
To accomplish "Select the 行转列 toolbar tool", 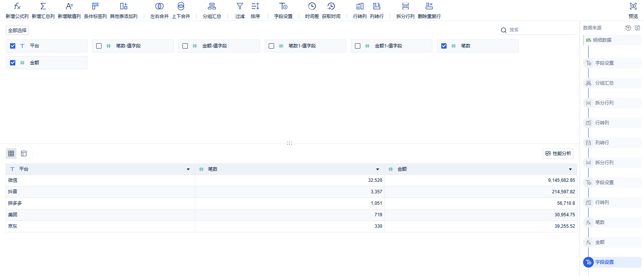I will (x=360, y=7).
